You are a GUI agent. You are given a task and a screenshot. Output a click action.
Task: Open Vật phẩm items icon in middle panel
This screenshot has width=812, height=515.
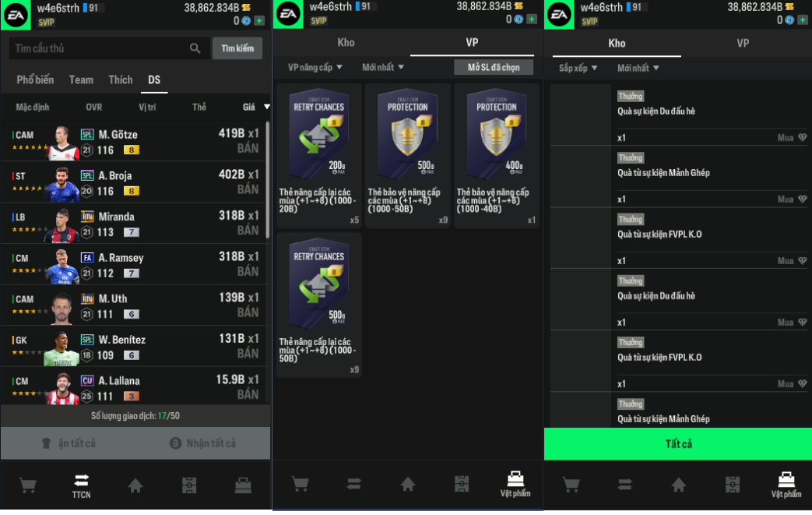[x=515, y=485]
